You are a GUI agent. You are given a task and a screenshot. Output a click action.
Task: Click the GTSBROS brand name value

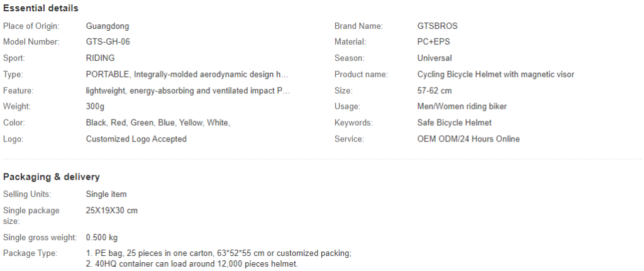click(x=438, y=26)
